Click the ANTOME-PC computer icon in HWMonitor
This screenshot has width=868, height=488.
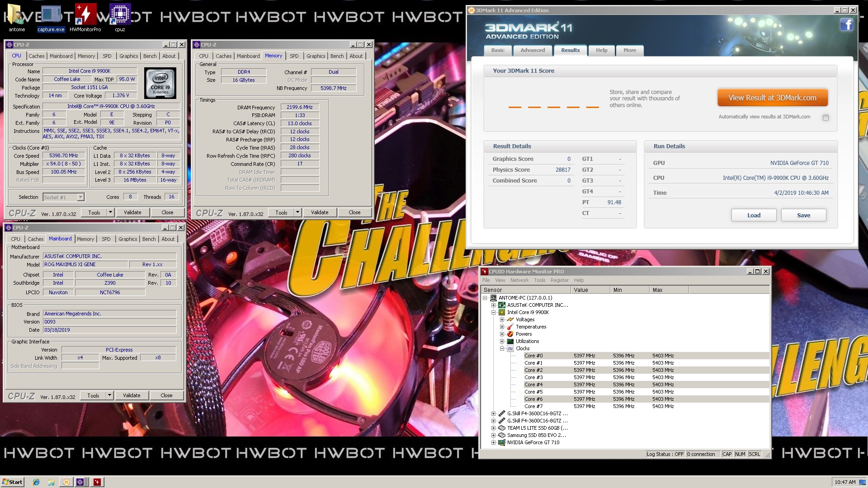(493, 298)
